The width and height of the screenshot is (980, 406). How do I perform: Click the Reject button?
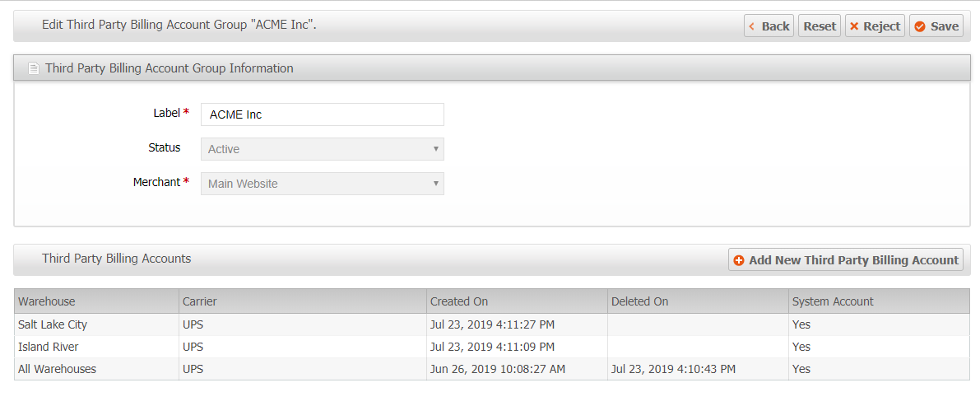[x=874, y=26]
